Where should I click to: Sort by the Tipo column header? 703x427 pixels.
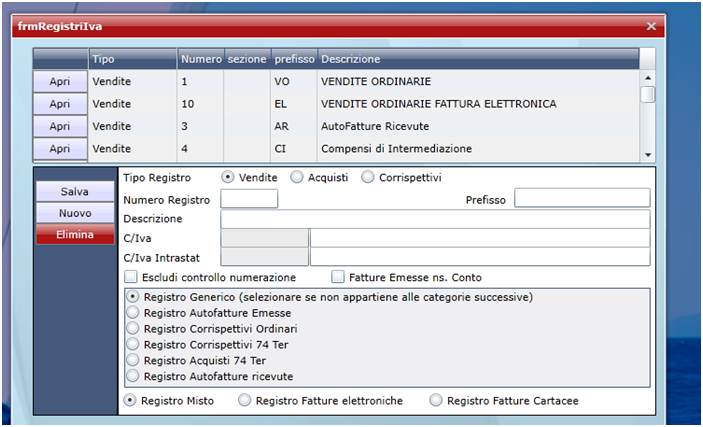pyautogui.click(x=133, y=59)
